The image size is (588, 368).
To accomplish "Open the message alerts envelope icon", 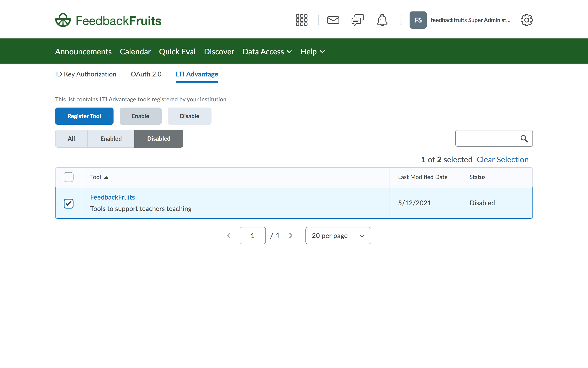I will coord(333,20).
